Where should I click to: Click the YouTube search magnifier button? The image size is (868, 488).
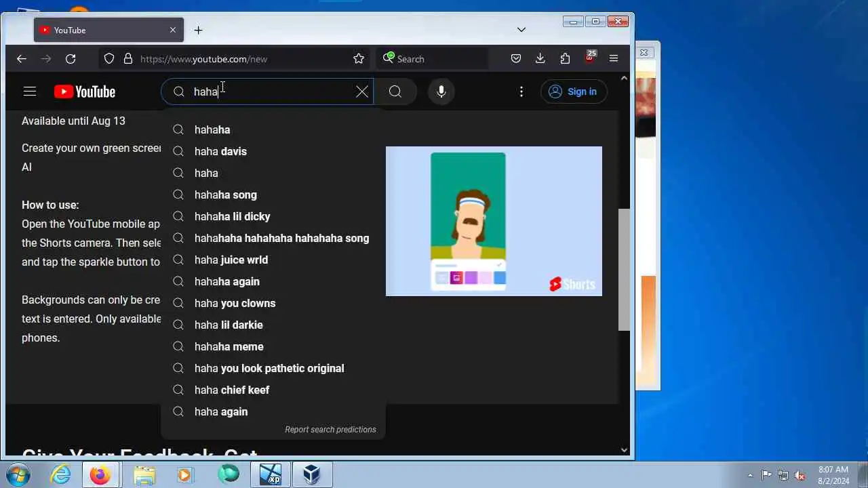click(x=395, y=91)
